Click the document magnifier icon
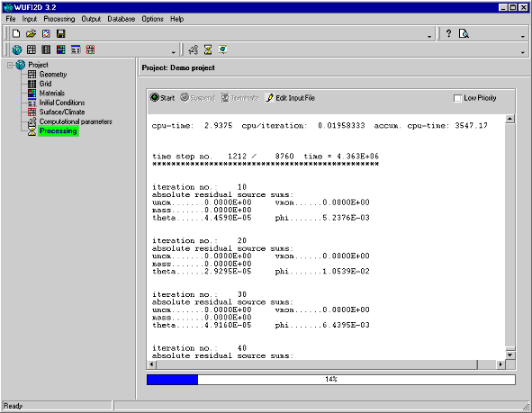The height and width of the screenshot is (413, 532). [x=464, y=33]
